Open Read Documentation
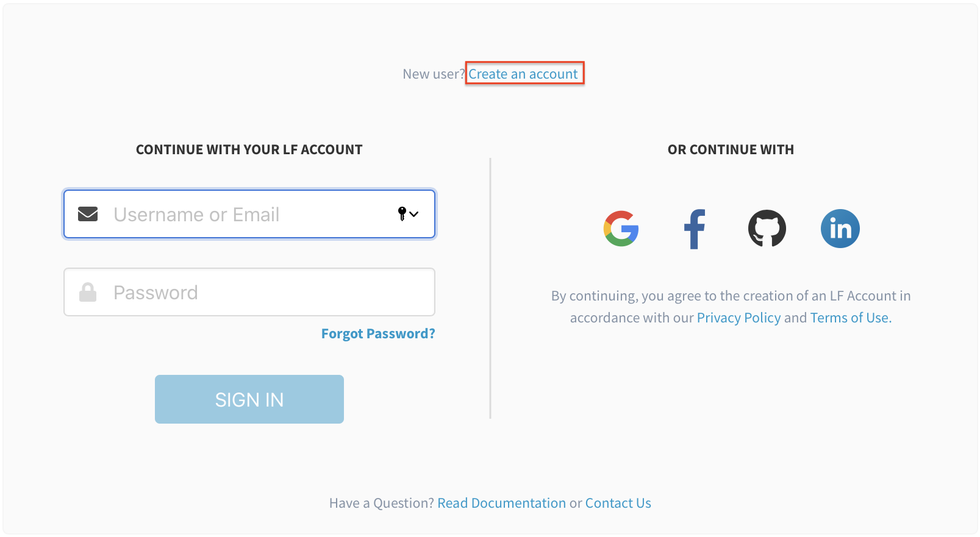Image resolution: width=980 pixels, height=537 pixels. point(501,503)
